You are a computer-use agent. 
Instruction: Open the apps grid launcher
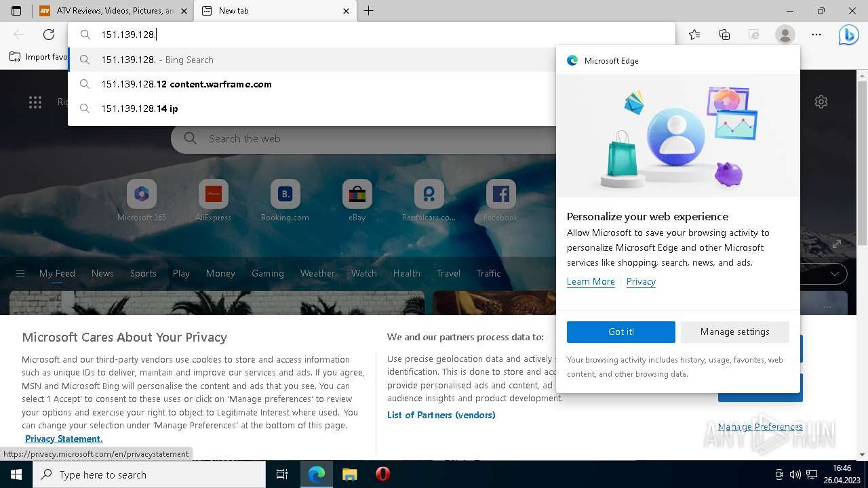pyautogui.click(x=35, y=102)
